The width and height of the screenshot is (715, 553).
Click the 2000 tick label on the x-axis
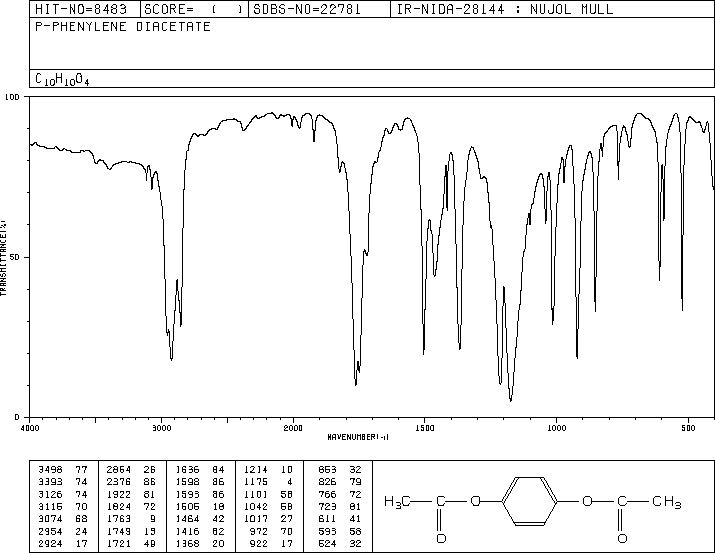(293, 428)
